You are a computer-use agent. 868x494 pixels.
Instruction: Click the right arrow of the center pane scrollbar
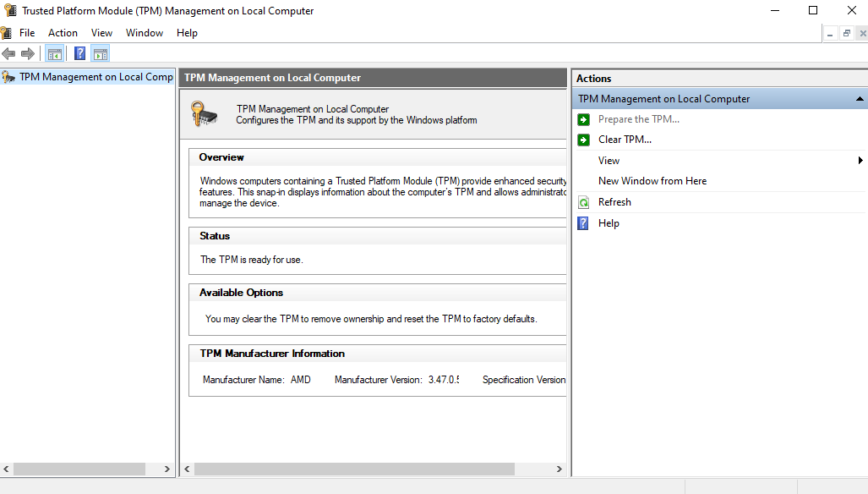coord(560,469)
